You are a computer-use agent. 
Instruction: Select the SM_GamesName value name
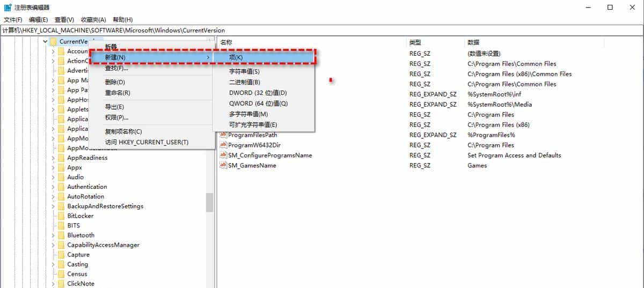coord(252,165)
